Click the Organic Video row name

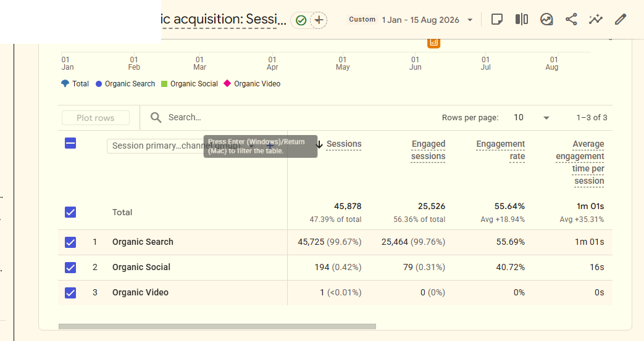[x=140, y=292]
